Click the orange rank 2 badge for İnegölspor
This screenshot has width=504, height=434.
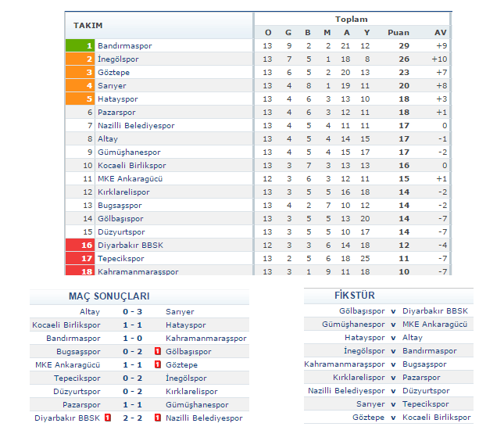coord(80,59)
